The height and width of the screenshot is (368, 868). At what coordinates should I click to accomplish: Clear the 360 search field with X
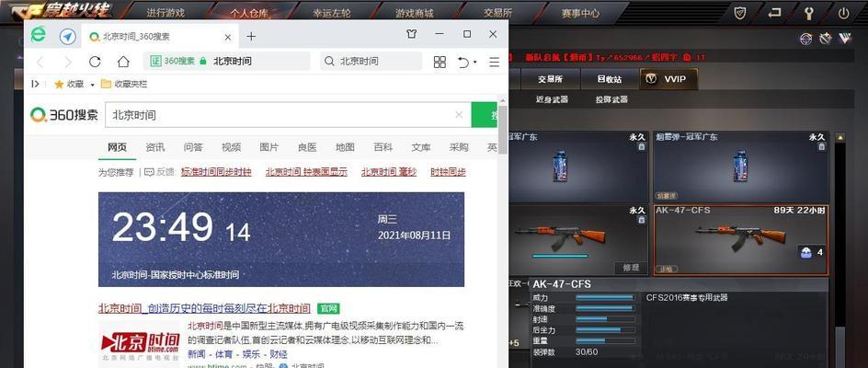click(459, 115)
